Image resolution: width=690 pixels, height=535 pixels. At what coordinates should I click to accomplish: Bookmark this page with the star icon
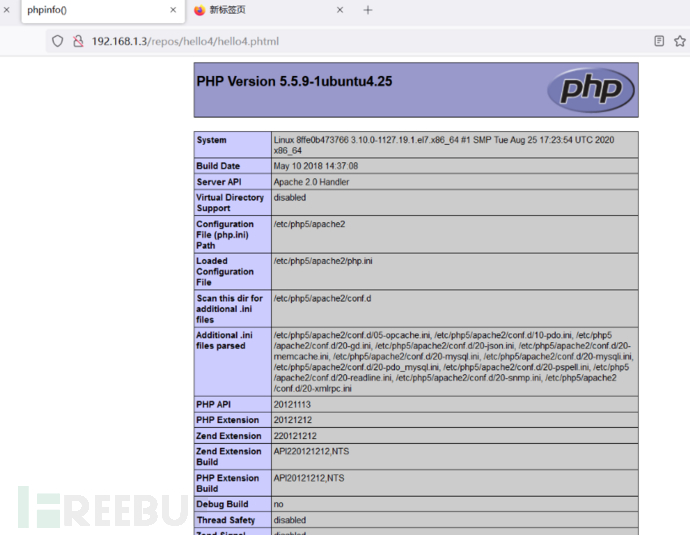pyautogui.click(x=681, y=41)
